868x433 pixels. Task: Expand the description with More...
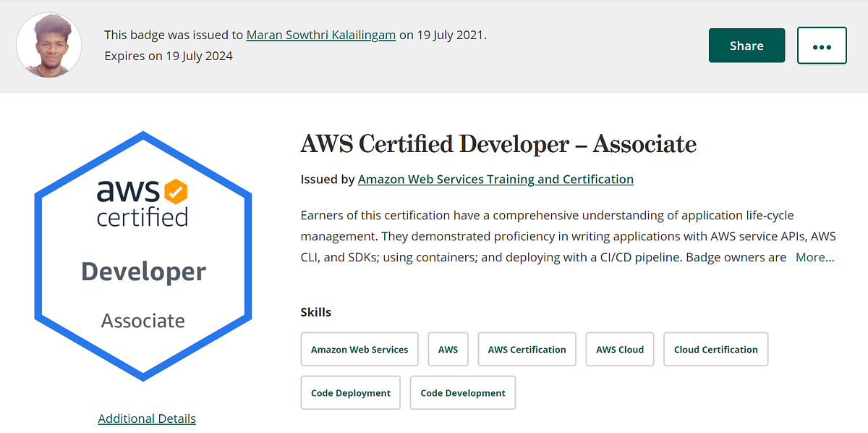(814, 256)
